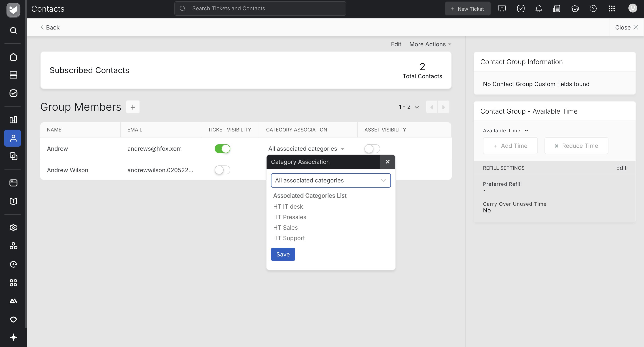Viewport: 644px width, 347px height.
Task: Open the Reports chart icon in sidebar
Action: (x=13, y=119)
